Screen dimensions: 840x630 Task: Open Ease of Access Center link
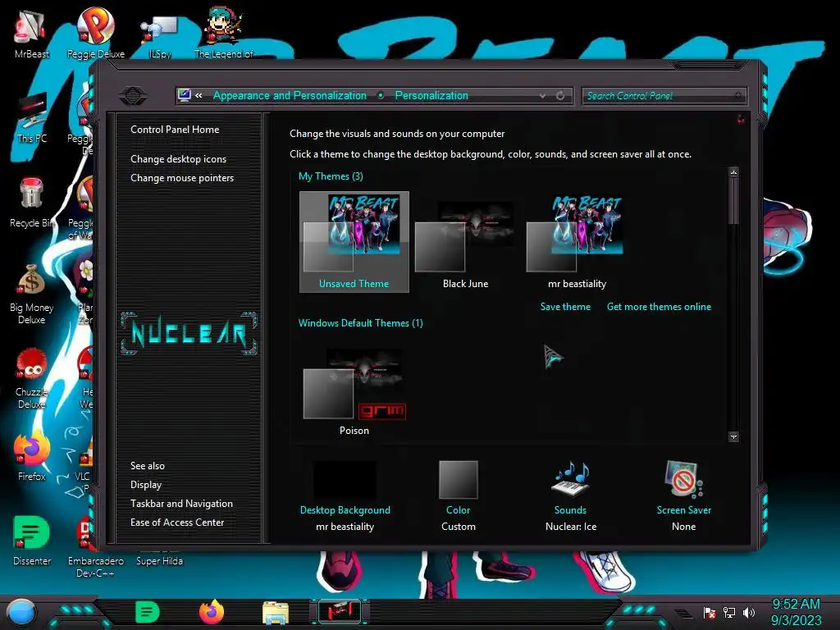click(x=177, y=523)
